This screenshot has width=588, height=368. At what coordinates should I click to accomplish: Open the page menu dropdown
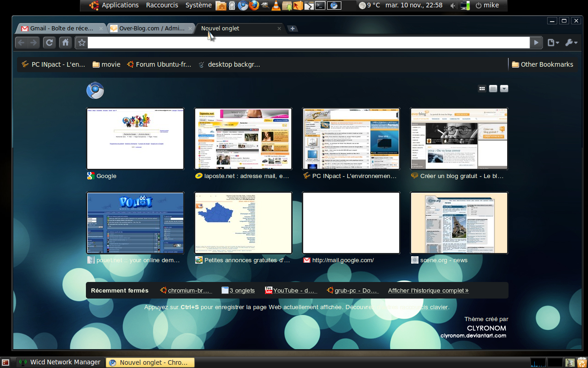pos(553,43)
